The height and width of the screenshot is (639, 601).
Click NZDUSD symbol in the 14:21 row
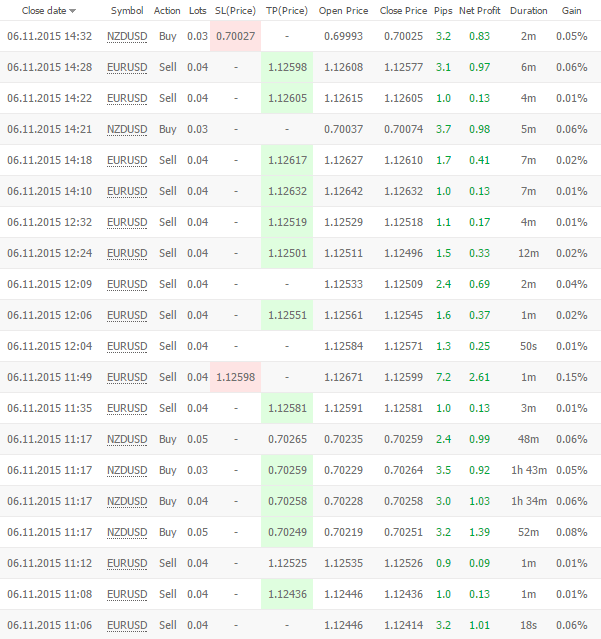click(127, 129)
